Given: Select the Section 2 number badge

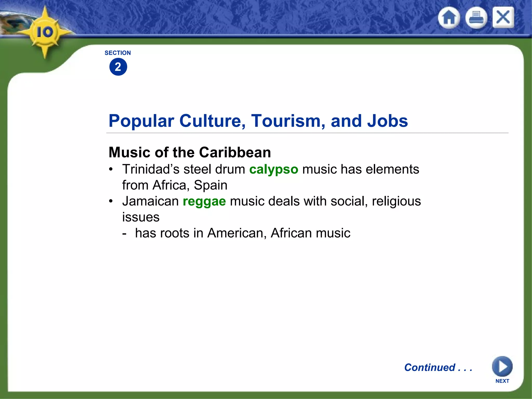Looking at the screenshot, I should (118, 67).
